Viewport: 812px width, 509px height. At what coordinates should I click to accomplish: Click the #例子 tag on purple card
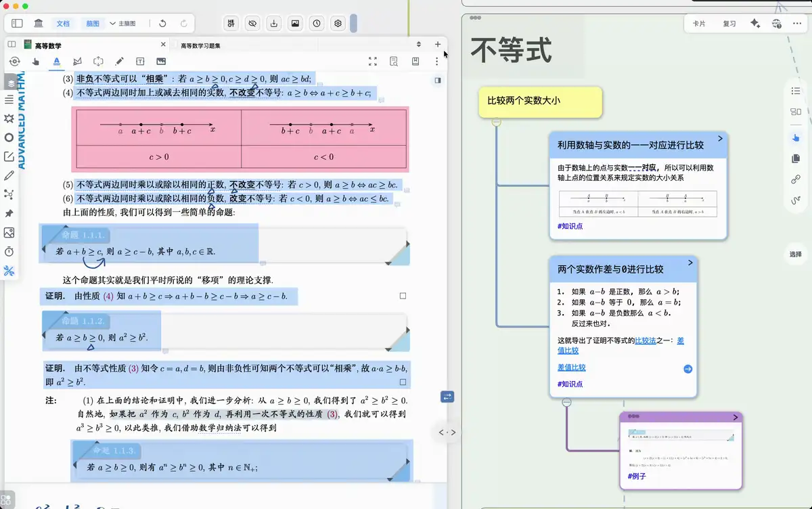pos(637,477)
